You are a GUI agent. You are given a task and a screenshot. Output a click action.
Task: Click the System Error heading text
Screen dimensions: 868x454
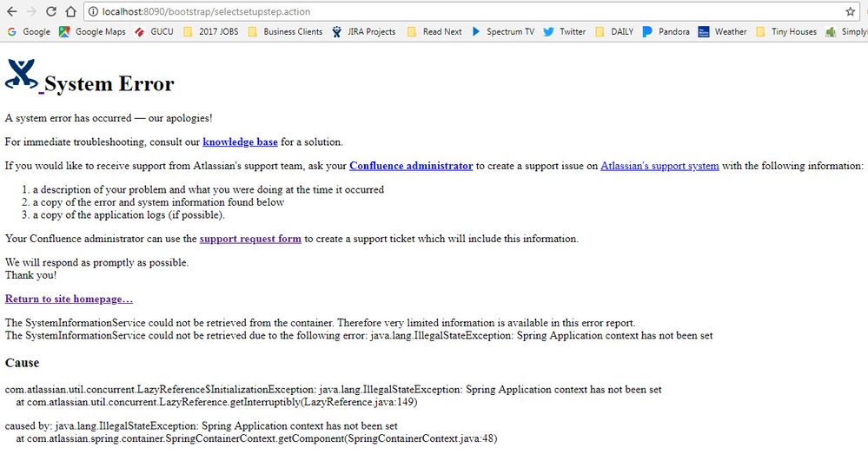point(109,84)
